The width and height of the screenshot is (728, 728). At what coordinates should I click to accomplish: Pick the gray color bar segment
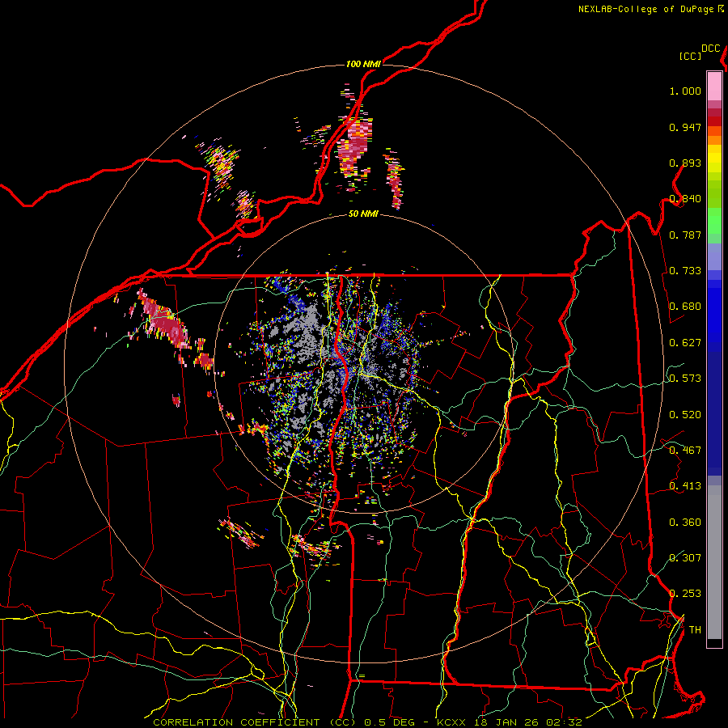(714, 562)
